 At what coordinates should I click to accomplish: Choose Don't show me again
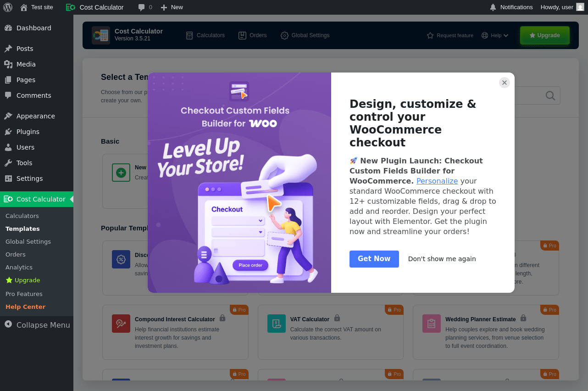point(442,259)
